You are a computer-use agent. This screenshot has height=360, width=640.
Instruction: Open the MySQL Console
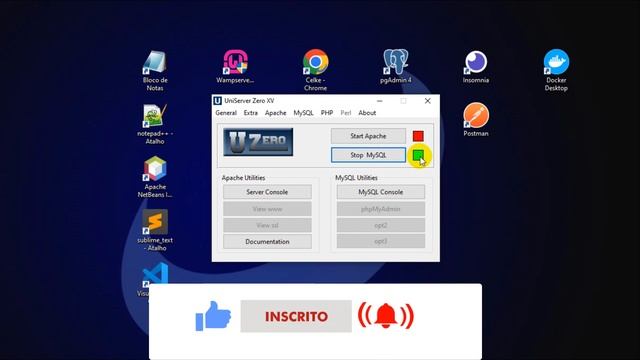(x=380, y=192)
